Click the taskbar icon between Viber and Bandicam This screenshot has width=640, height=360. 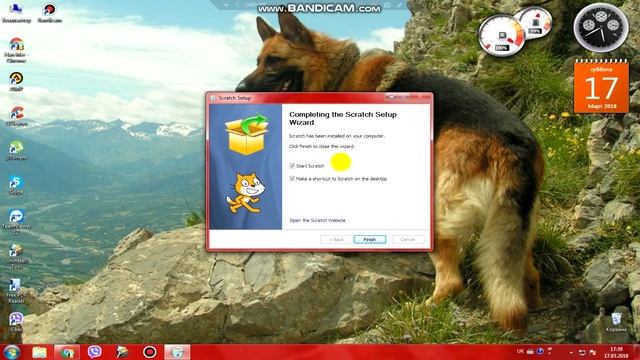point(122,352)
